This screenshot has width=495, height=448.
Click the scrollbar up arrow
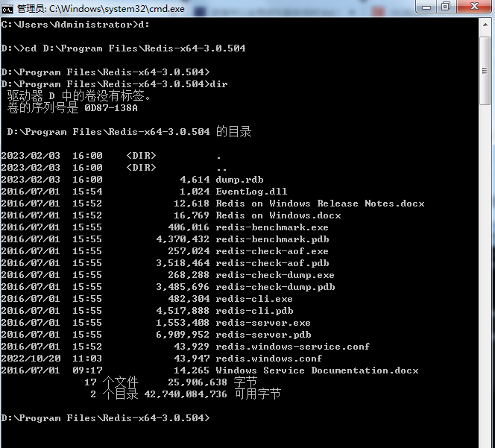click(485, 25)
